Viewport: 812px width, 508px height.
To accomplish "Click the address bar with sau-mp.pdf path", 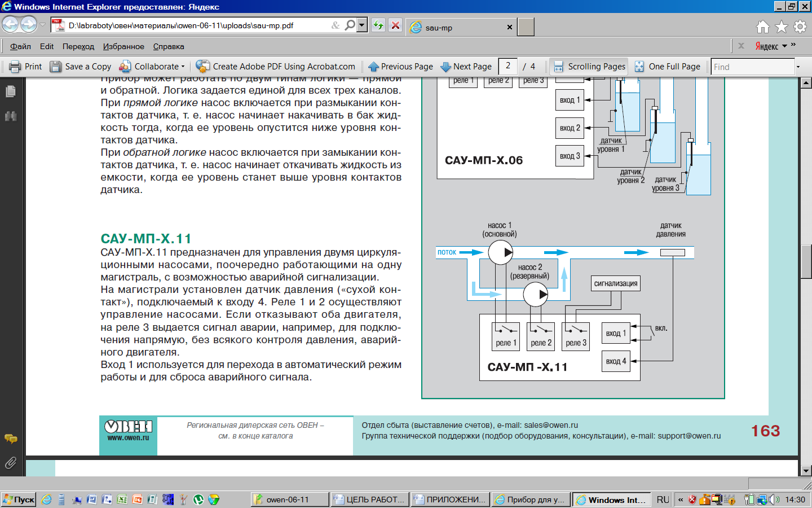I will [x=197, y=25].
